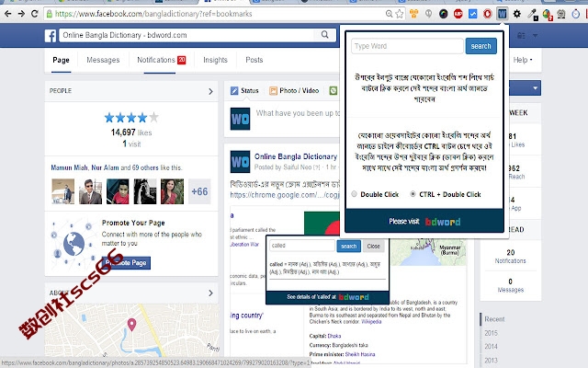Bookmark page with the star icon

(x=400, y=14)
